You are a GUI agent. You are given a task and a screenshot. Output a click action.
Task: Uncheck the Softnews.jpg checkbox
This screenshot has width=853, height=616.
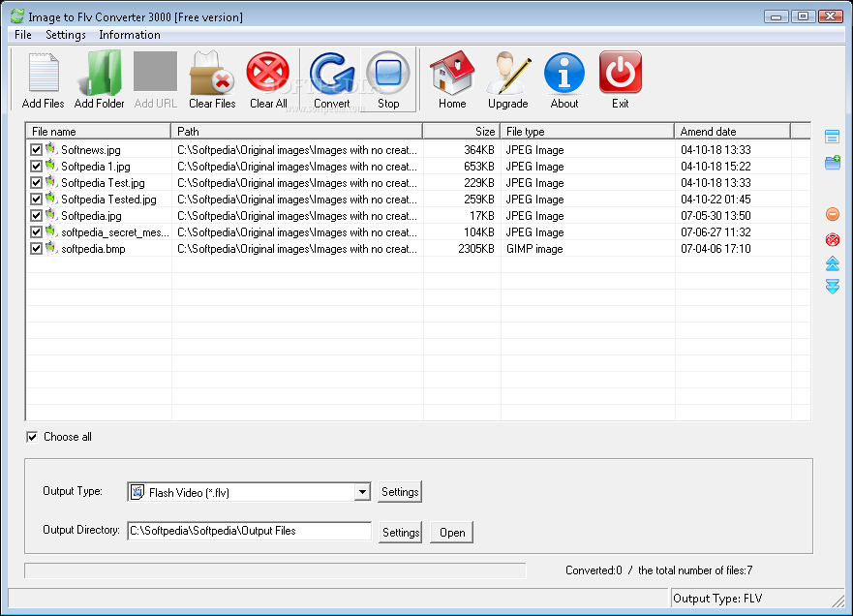click(37, 150)
